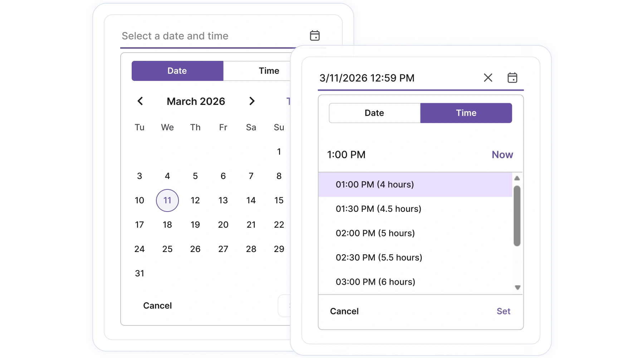Viewport: 644px width, 358px height.
Task: Click the scrollbar up arrow in time list
Action: click(517, 178)
